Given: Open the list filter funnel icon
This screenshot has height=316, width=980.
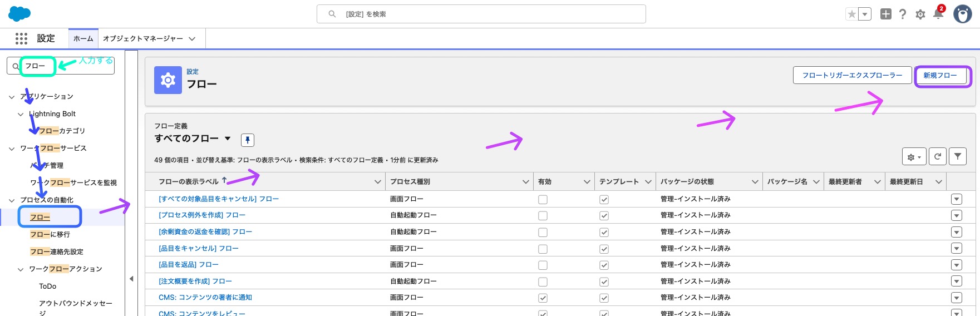Looking at the screenshot, I should coord(958,157).
